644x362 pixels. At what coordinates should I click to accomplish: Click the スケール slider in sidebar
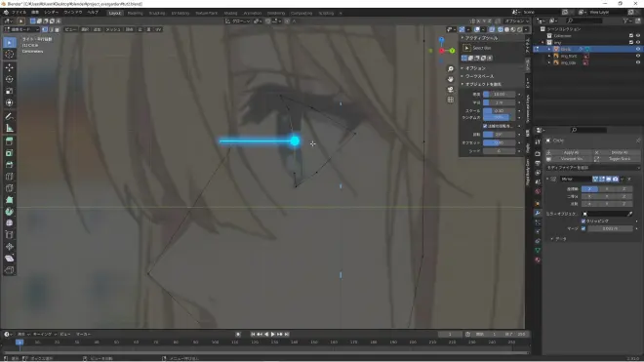[x=499, y=111]
